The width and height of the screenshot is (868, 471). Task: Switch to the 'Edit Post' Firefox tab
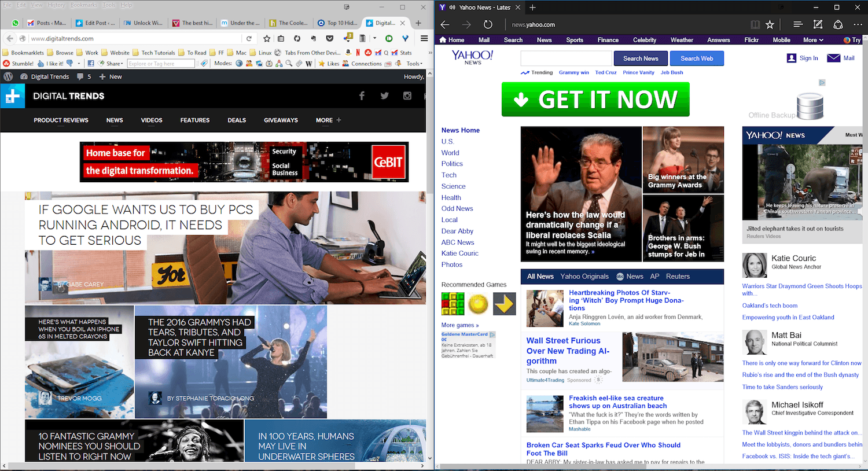pyautogui.click(x=95, y=23)
